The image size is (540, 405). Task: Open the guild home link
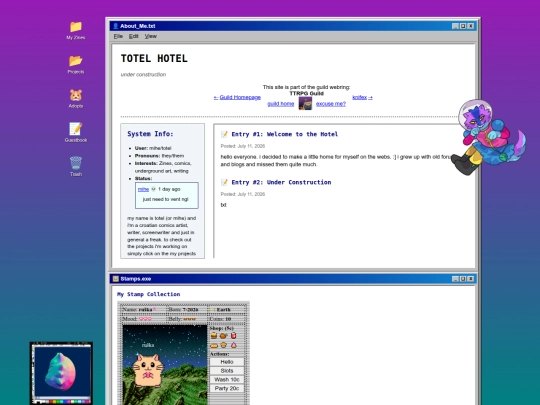281,104
